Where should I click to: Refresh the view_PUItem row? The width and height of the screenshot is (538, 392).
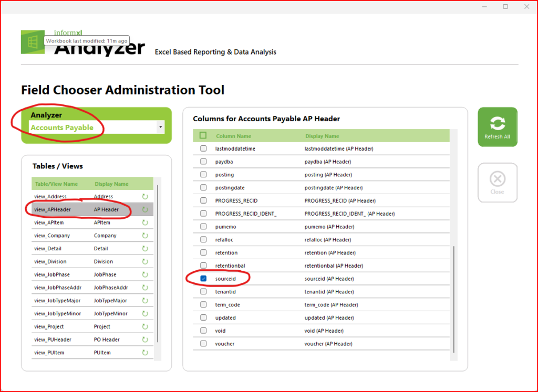click(x=145, y=353)
